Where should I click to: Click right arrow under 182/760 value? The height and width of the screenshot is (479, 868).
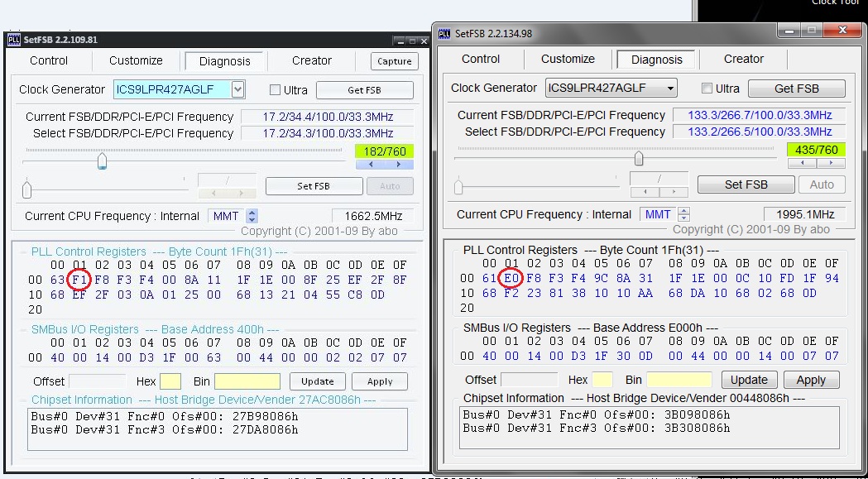click(399, 165)
